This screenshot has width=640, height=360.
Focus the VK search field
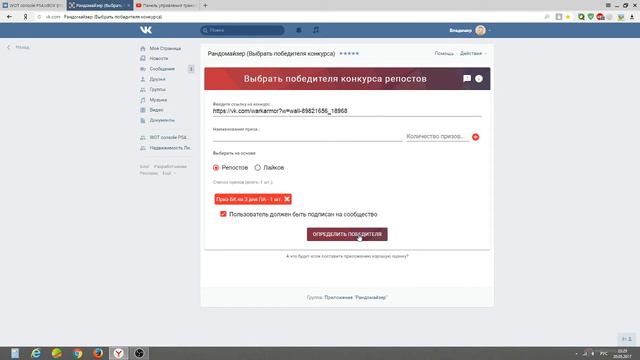(242, 30)
